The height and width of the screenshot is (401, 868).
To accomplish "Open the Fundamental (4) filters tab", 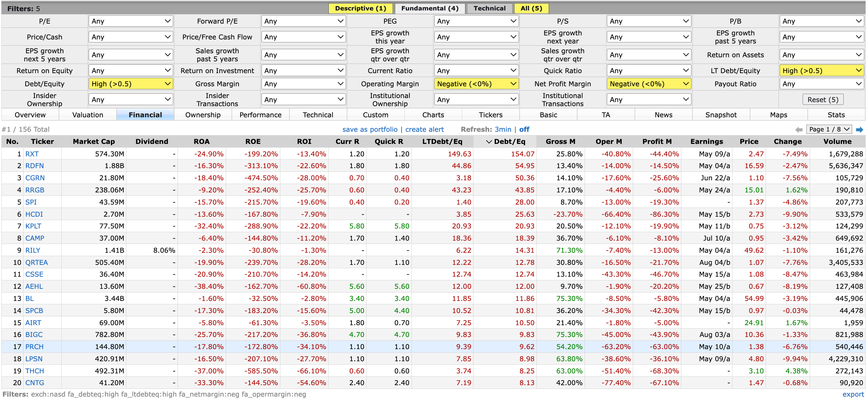I will coord(430,8).
